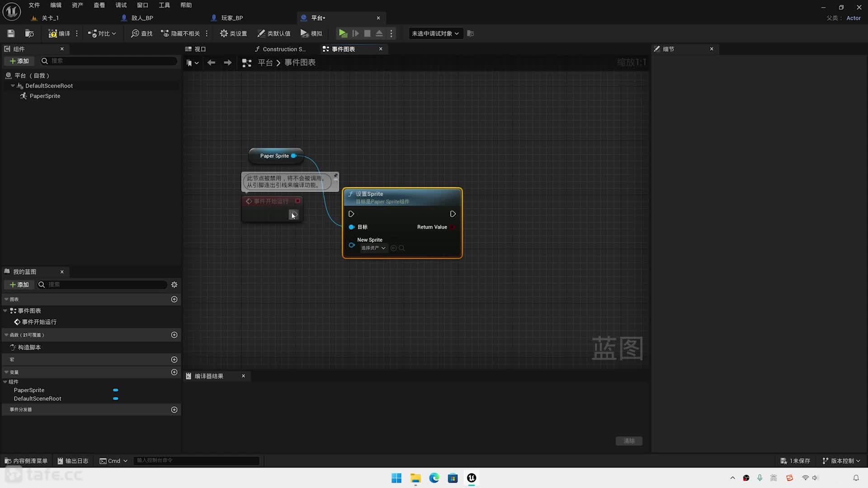The width and height of the screenshot is (868, 488).
Task: Browse to asset in content browser
Action: tap(29, 33)
